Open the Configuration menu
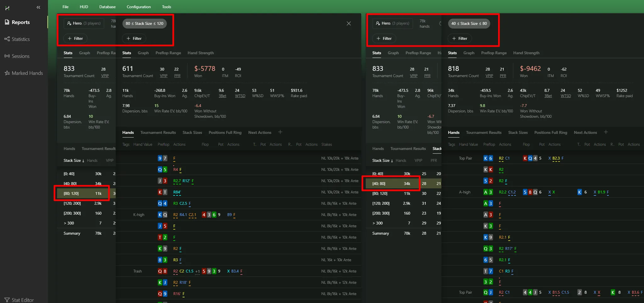This screenshot has height=303, width=644. click(x=138, y=7)
